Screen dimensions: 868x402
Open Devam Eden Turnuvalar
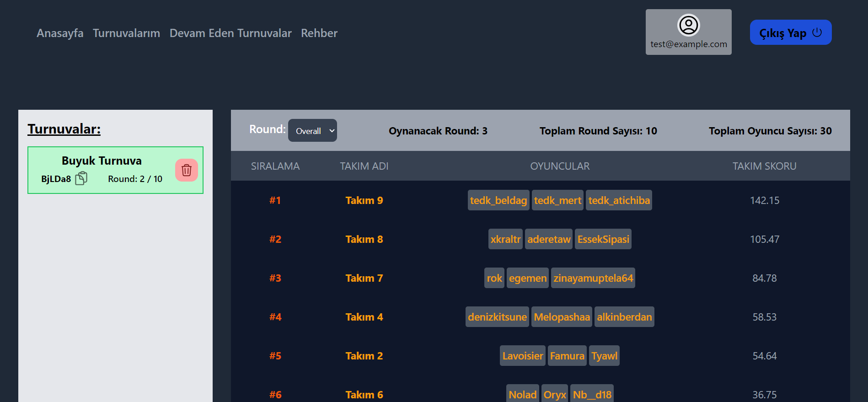pos(230,33)
